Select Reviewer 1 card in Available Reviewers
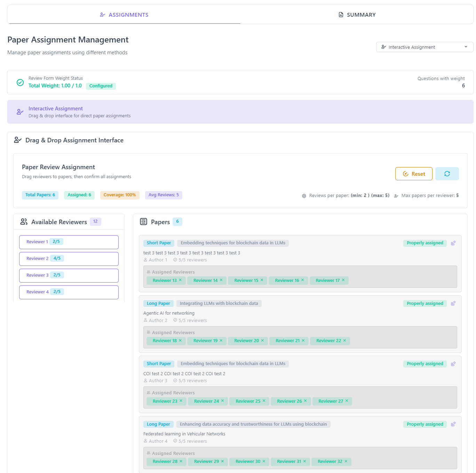The width and height of the screenshot is (476, 473). click(69, 242)
